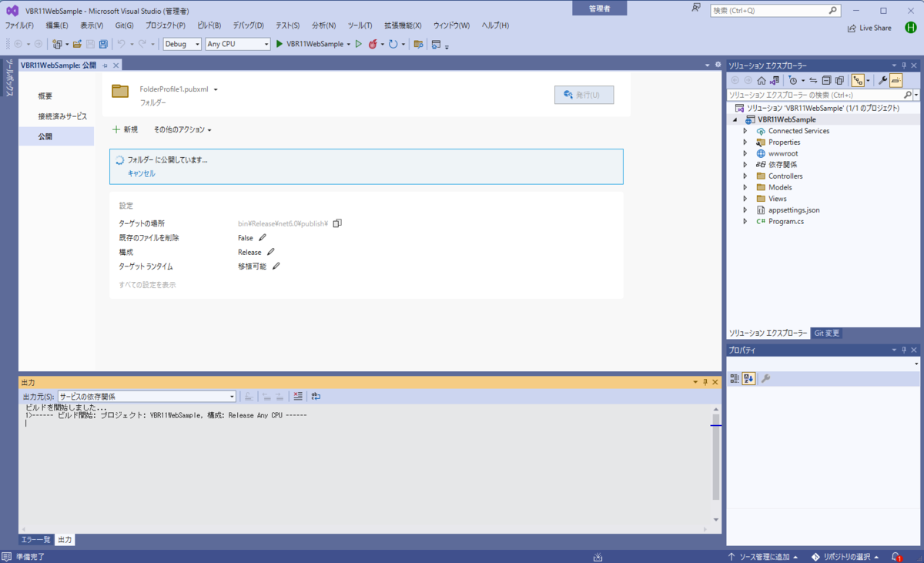Select the 出力元 combo box showing サービスの依存関係
This screenshot has height=563, width=924.
tap(146, 396)
